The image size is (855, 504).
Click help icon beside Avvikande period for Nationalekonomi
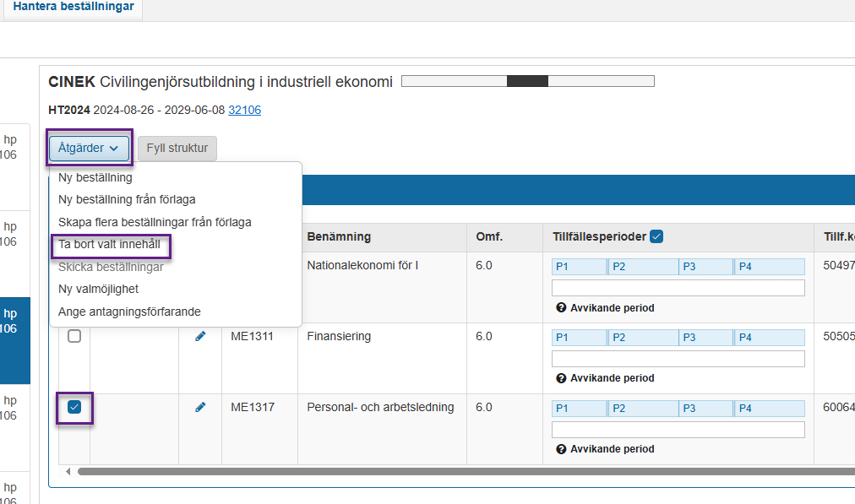coord(561,308)
